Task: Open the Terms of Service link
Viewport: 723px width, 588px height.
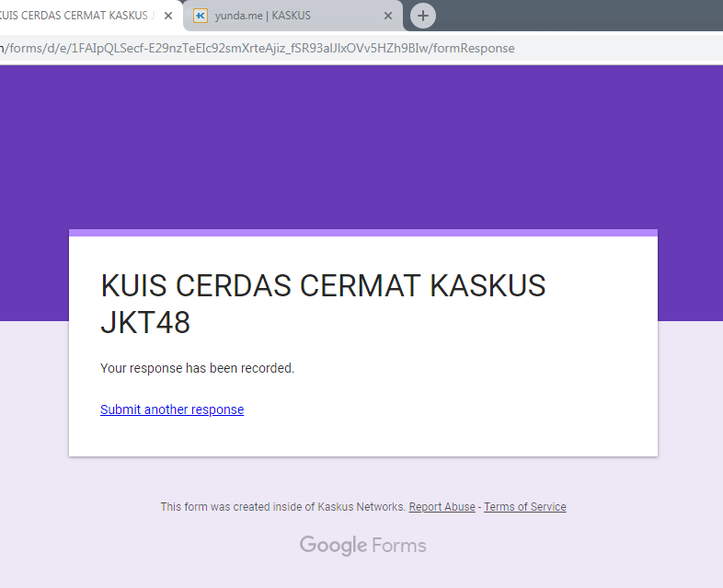Action: click(x=524, y=507)
